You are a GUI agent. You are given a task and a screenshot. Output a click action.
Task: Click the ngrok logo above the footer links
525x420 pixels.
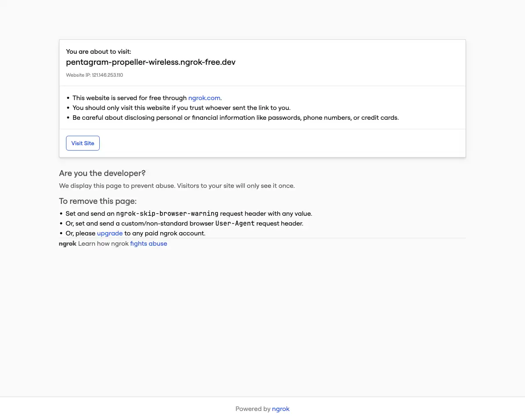coord(67,243)
